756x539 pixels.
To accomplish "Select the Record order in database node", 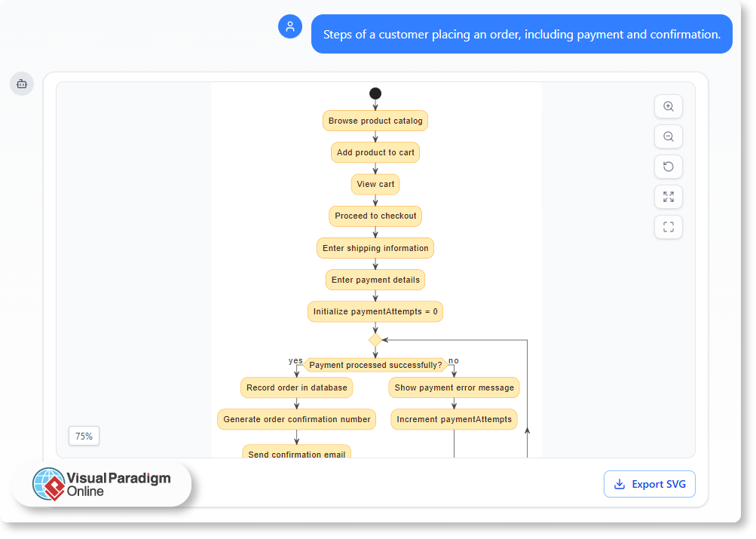I will click(x=296, y=387).
